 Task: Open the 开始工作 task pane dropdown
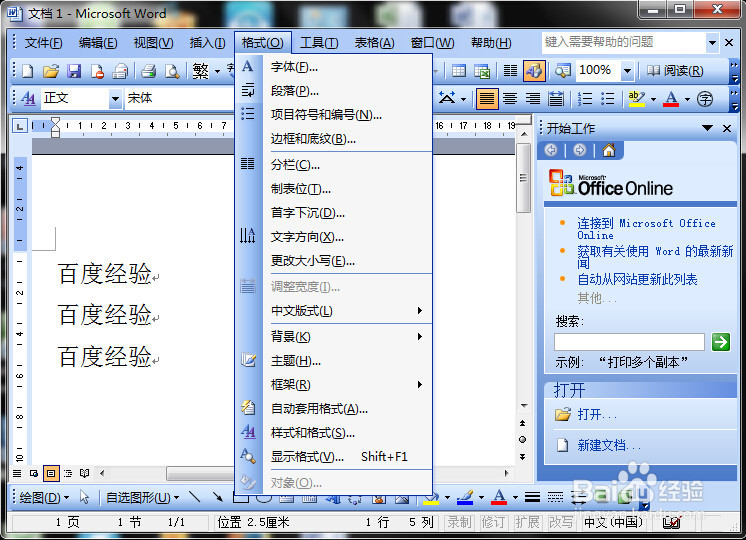pyautogui.click(x=707, y=128)
